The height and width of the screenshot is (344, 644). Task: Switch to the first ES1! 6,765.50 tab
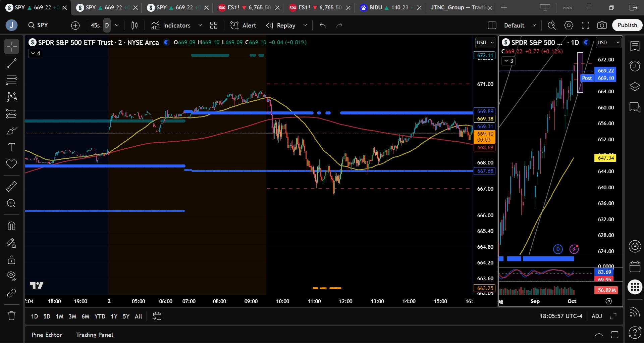[x=245, y=7]
